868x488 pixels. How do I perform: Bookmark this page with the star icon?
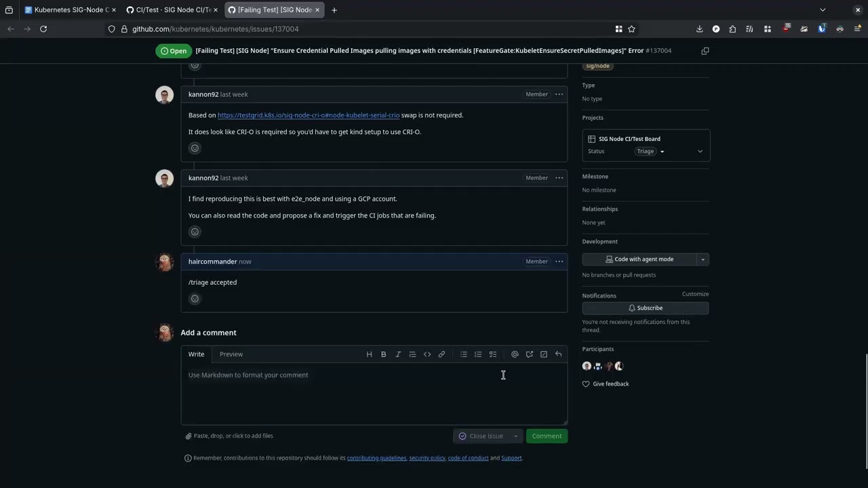point(631,29)
